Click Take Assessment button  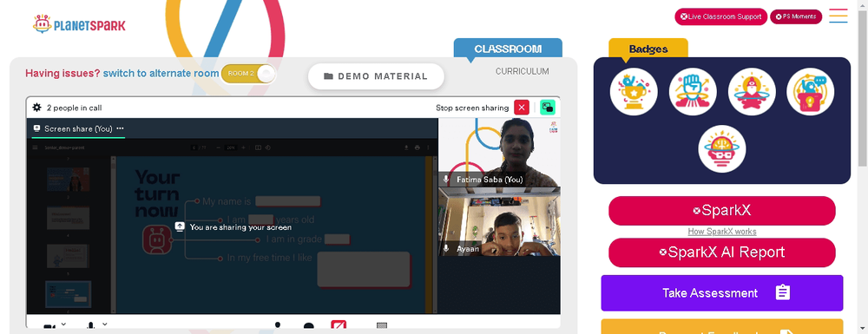pos(722,293)
